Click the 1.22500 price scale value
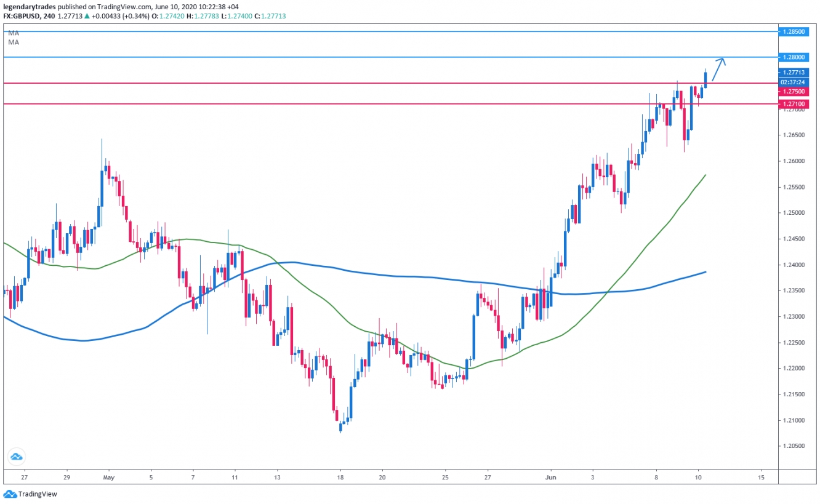This screenshot has height=504, width=820. pos(793,343)
